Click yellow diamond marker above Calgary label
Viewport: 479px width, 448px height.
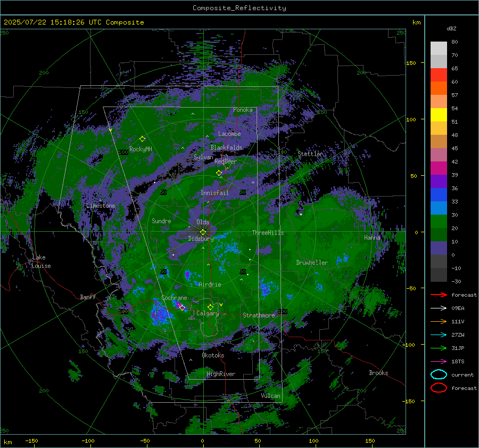[x=210, y=307]
